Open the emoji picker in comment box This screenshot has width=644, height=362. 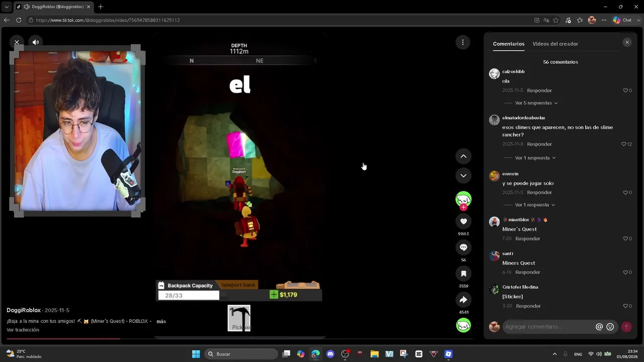pyautogui.click(x=610, y=327)
